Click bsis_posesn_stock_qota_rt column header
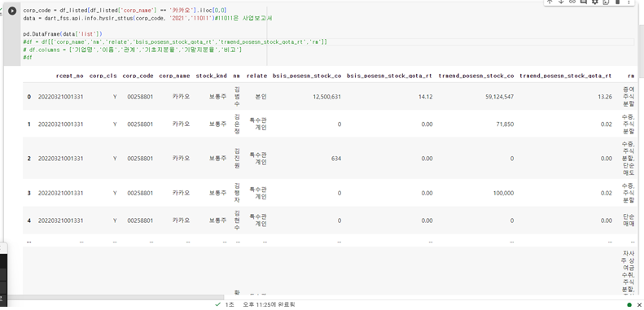The image size is (644, 310). [x=389, y=76]
